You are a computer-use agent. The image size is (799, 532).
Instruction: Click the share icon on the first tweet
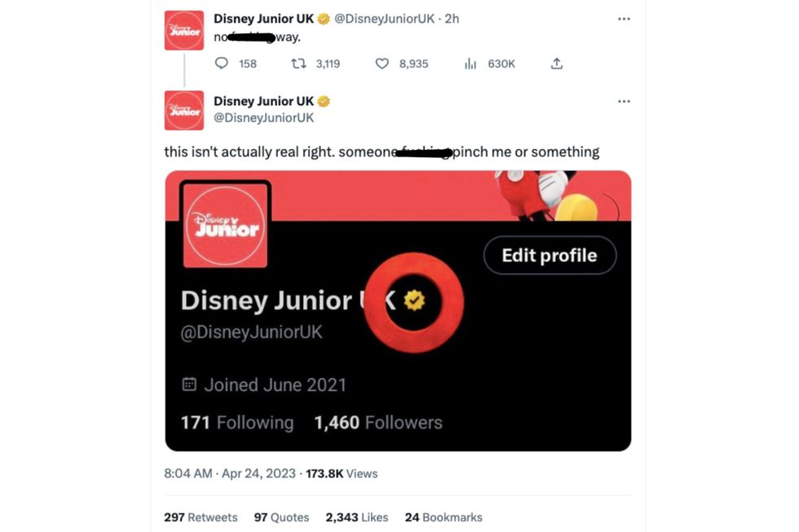point(557,64)
